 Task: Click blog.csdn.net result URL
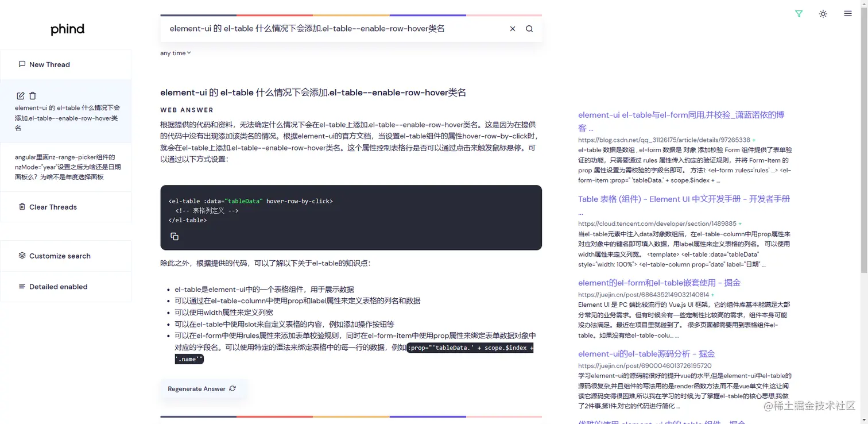664,140
